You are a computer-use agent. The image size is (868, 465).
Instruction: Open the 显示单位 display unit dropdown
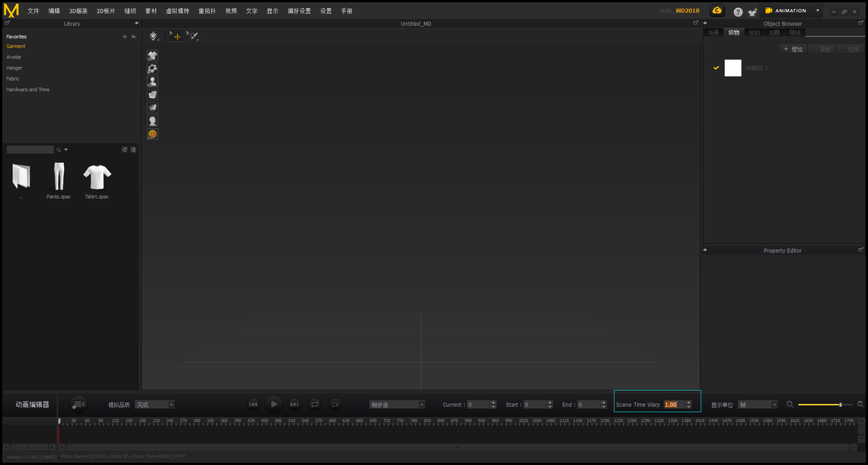758,405
